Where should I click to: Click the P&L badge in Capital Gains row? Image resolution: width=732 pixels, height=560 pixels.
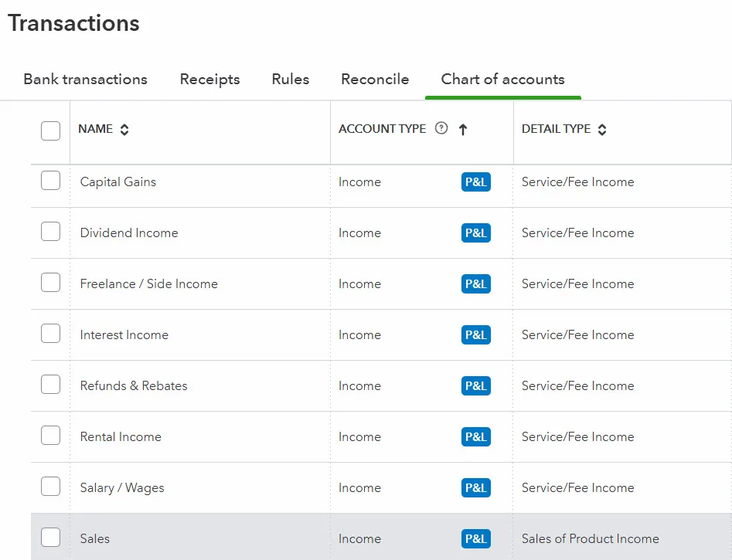(x=475, y=182)
